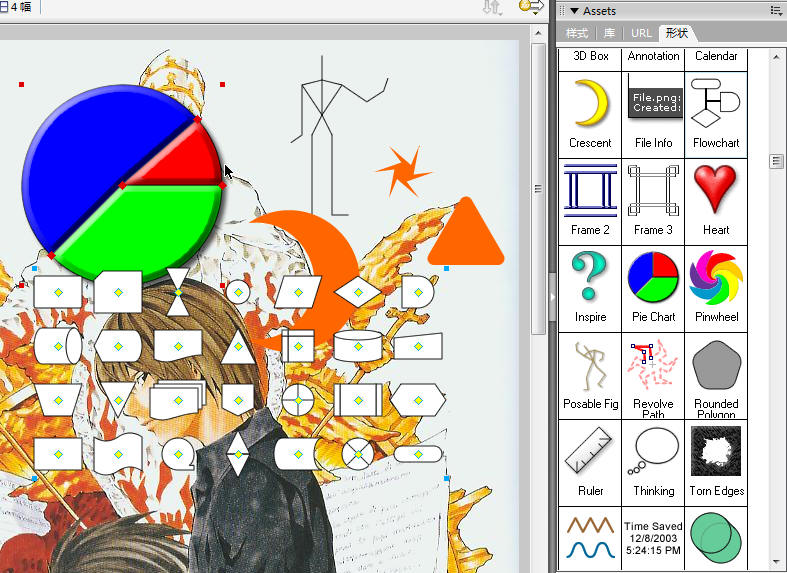Pick the Revolve Path shape
This screenshot has height=573, width=787.
click(x=653, y=376)
